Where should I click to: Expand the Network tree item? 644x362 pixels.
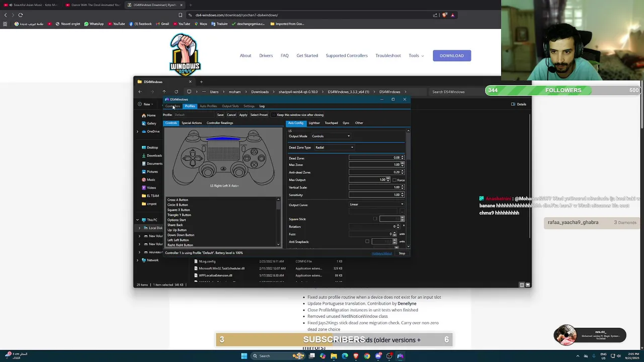click(137, 260)
